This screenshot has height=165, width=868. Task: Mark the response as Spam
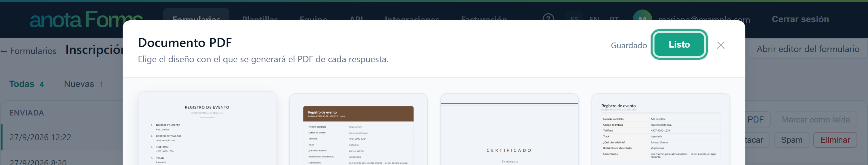click(791, 140)
